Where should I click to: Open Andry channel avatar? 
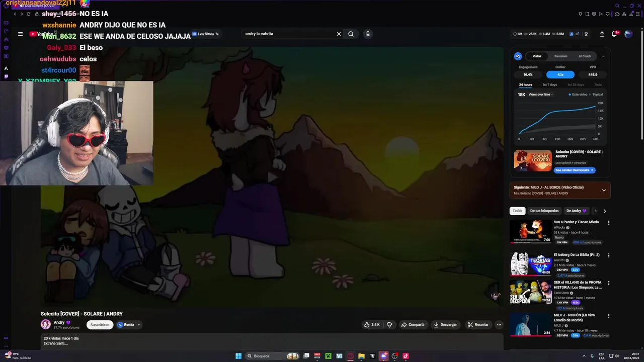tap(46, 325)
